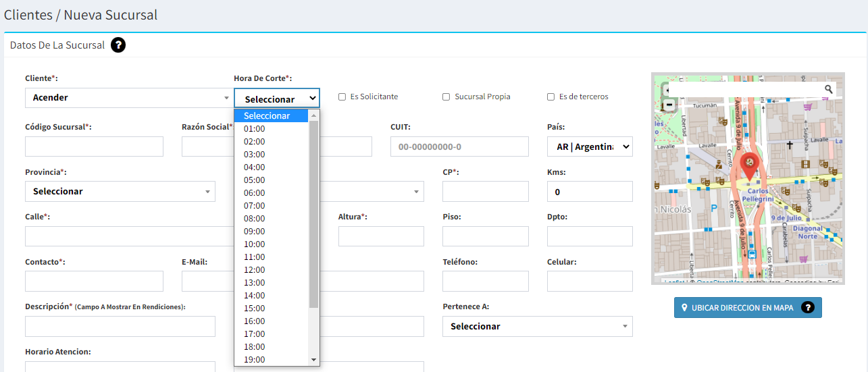Click the help icon beside Datos De La Sucursal
The height and width of the screenshot is (372, 868).
[118, 45]
